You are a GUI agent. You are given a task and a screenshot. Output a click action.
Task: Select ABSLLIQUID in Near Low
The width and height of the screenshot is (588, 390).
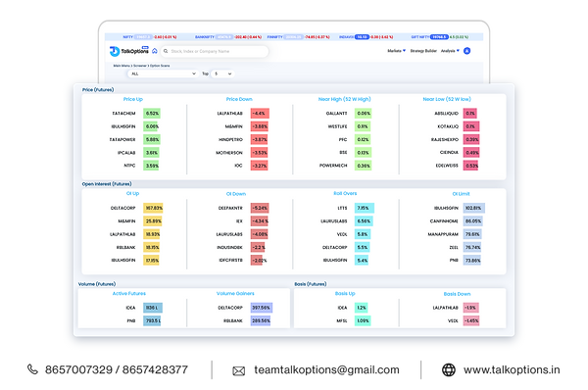tap(446, 114)
